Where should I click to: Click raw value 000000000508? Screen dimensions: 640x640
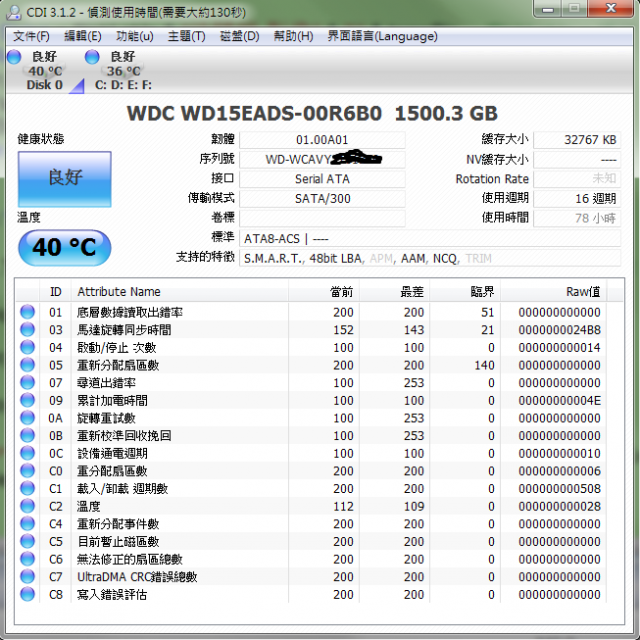tap(559, 489)
